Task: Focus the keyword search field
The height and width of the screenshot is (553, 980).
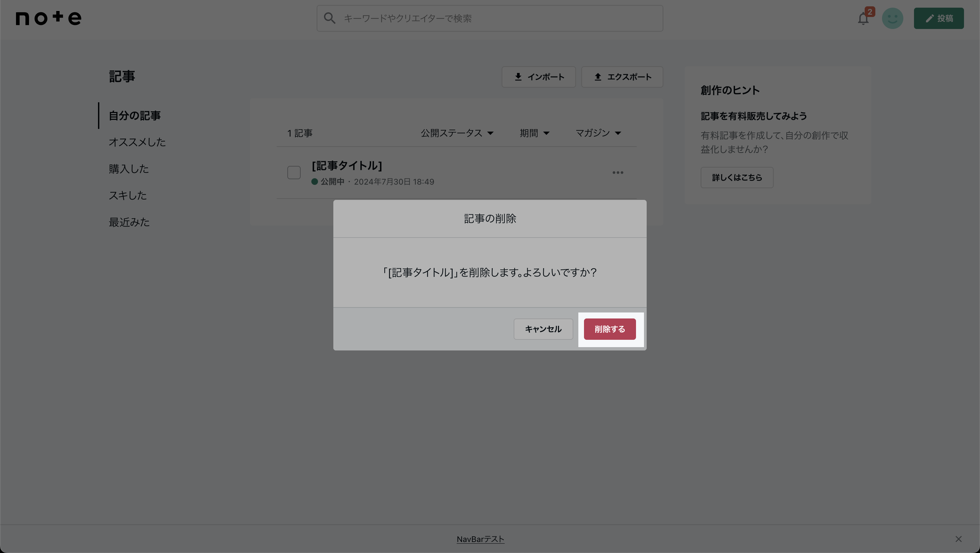Action: coord(490,18)
